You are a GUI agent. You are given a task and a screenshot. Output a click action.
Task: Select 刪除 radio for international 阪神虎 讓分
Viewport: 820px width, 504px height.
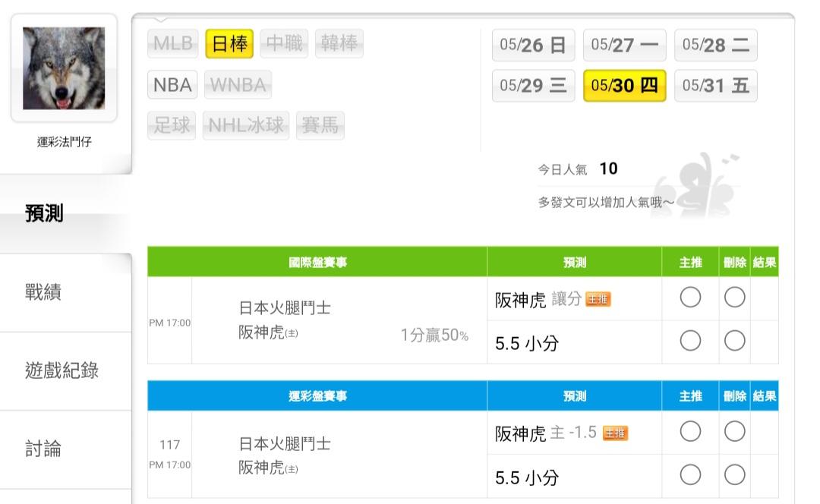(x=734, y=298)
